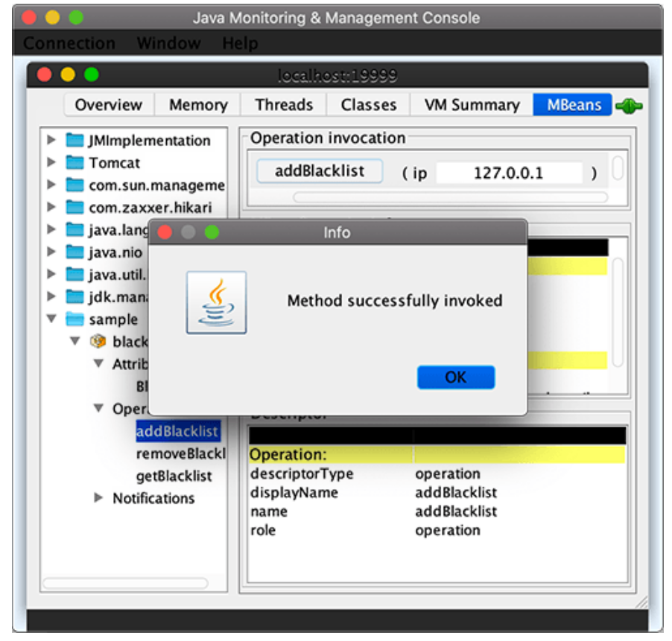Click the sample folder icon
672x641 pixels.
pos(75,319)
